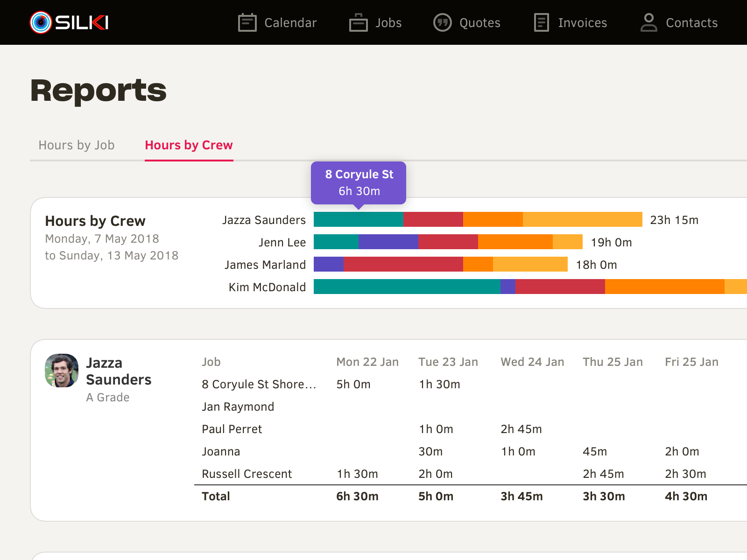Go to the Invoices page

pyautogui.click(x=571, y=22)
